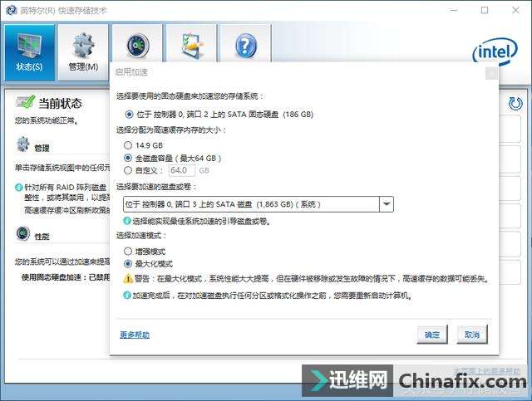
Task: Open the 更多帮助 more help link
Action: [x=135, y=335]
